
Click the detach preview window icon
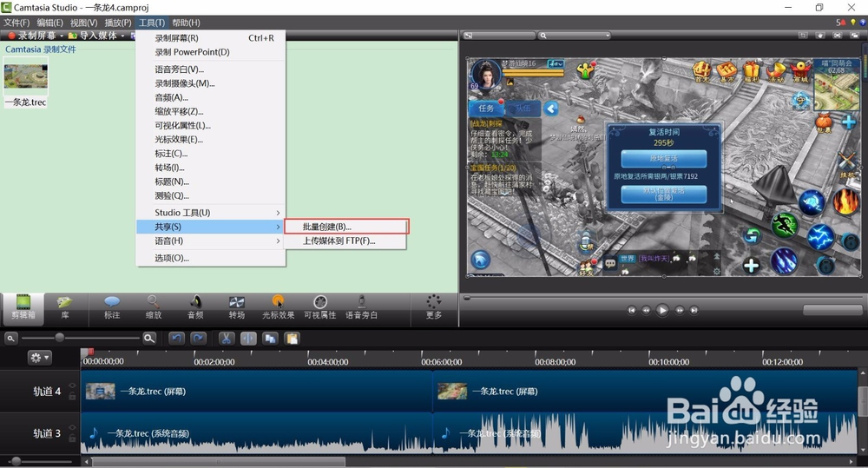pyautogui.click(x=854, y=36)
